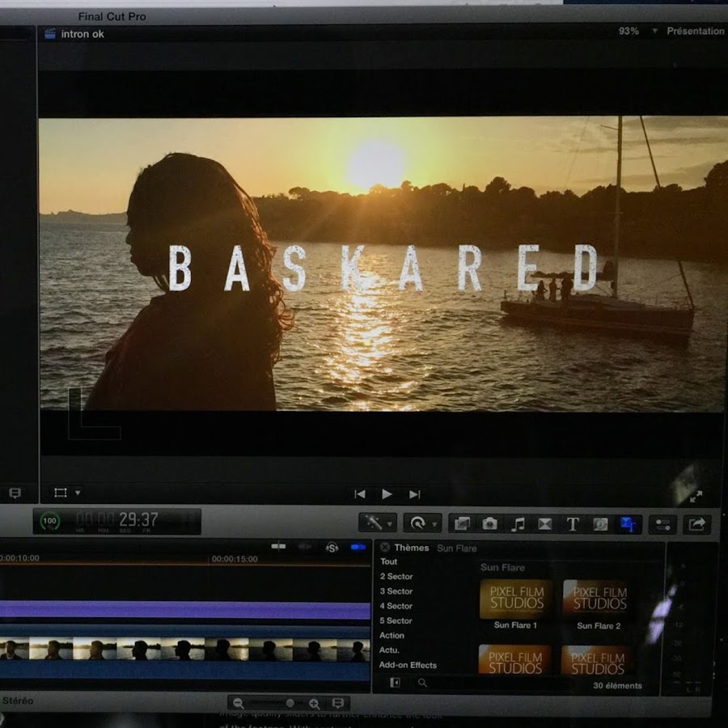Open the Generators browser

click(600, 524)
